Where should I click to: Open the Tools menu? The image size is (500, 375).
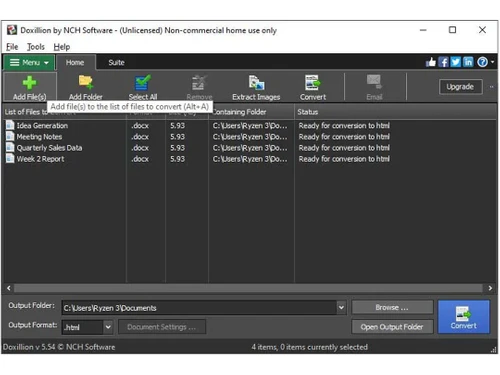point(36,47)
